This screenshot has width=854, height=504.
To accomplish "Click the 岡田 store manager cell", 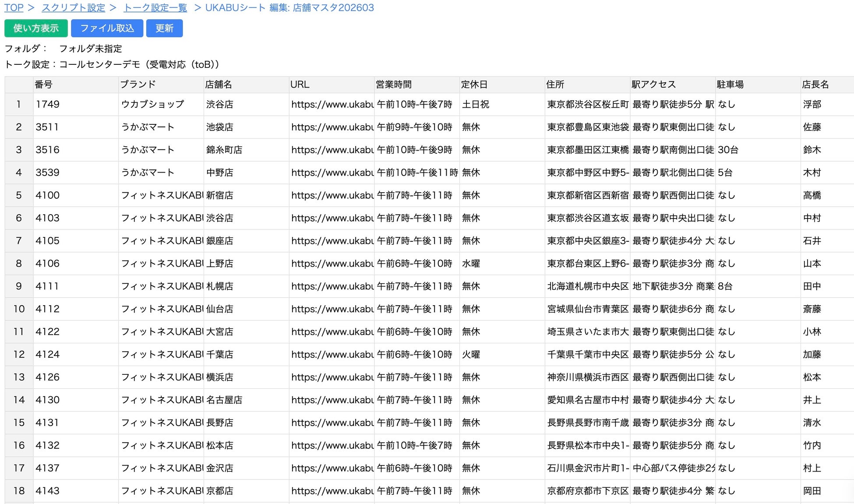I will point(826,491).
